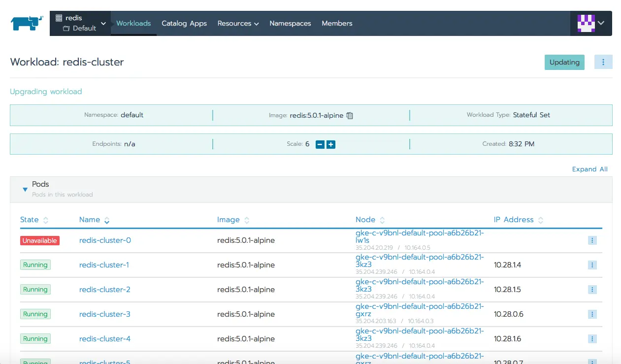Open actions menu for redis-cluster-4
Image resolution: width=621 pixels, height=364 pixels.
pos(592,339)
